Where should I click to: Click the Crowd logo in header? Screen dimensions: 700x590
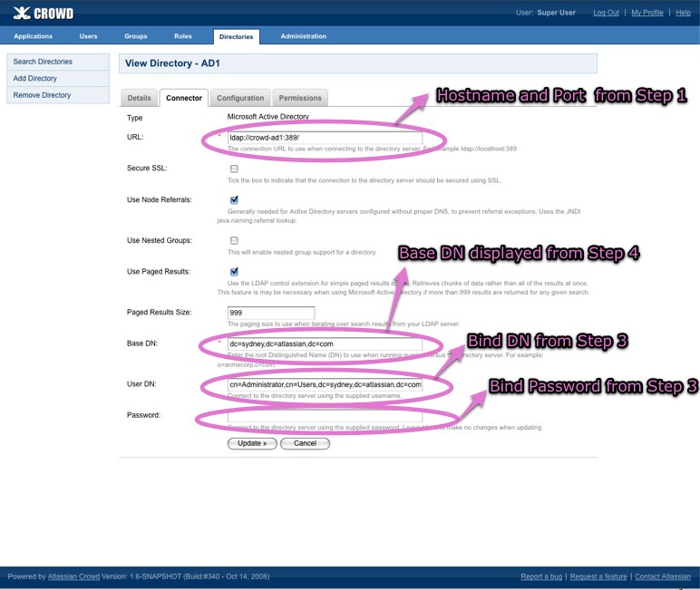(x=44, y=13)
